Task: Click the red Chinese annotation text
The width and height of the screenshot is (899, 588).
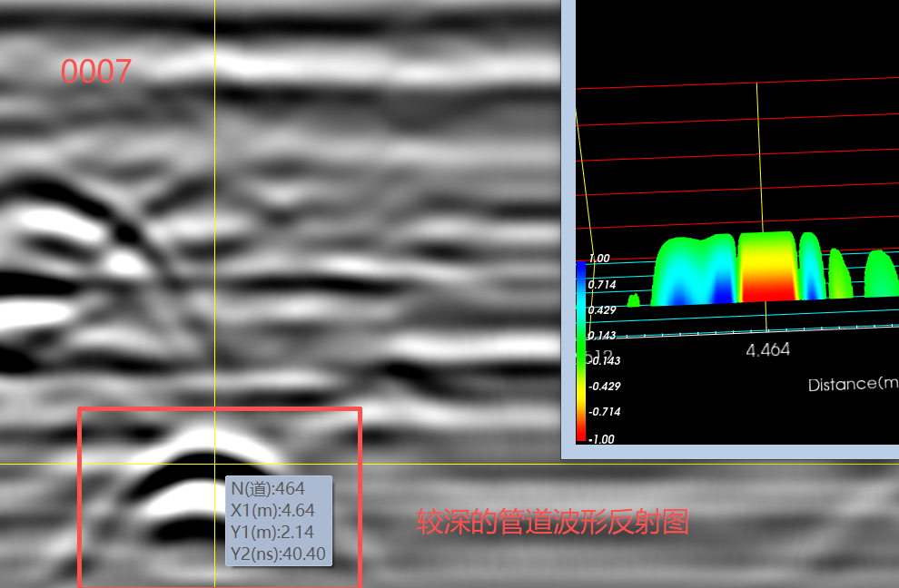Action: point(553,522)
